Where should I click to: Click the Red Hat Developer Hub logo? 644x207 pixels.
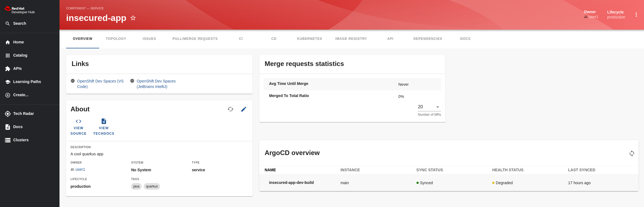[x=20, y=10]
